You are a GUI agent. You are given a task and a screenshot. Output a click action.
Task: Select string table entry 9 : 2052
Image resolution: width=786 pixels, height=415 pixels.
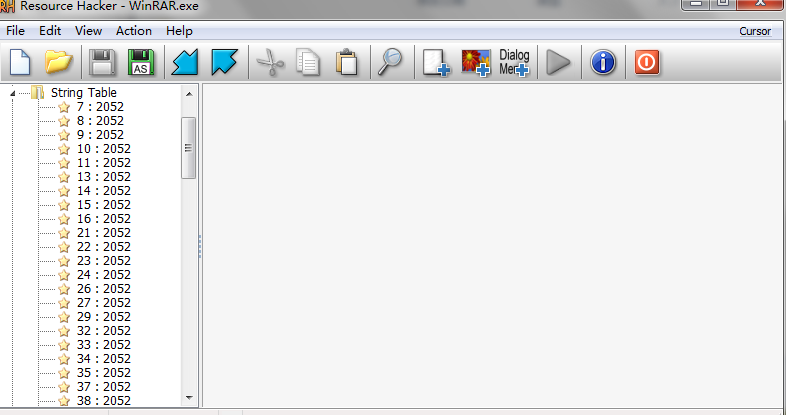click(100, 135)
